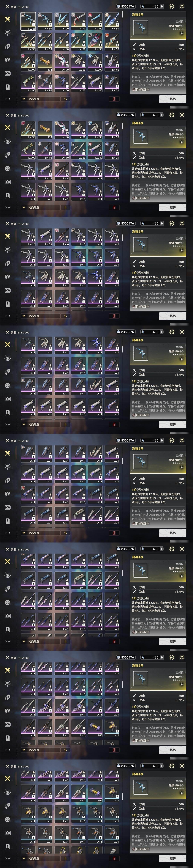
Task: Open the weapons tab icon in the topmost sidebar
Action: 7,19
